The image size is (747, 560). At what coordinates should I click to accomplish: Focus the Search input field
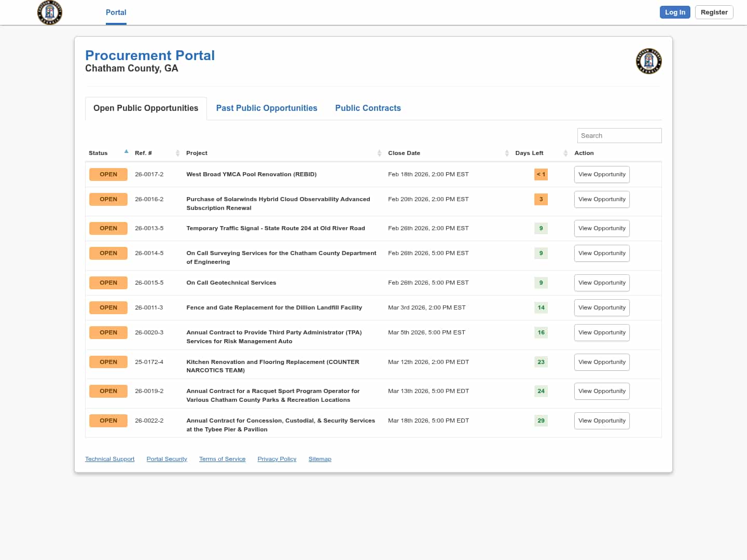click(619, 135)
